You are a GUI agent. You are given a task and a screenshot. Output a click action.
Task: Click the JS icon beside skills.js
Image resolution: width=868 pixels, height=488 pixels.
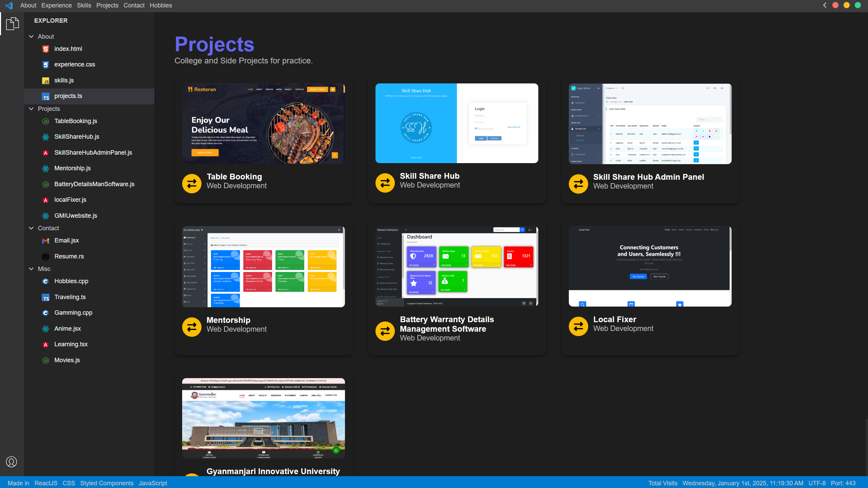coord(45,80)
